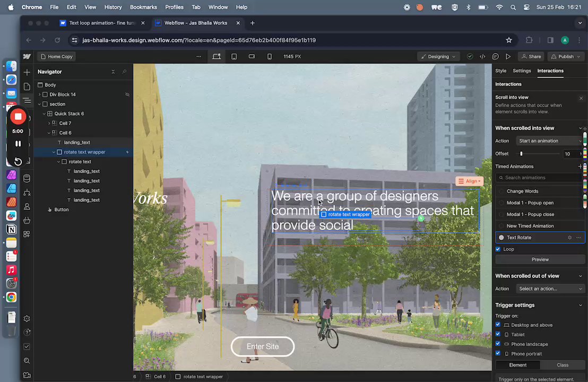Viewport: 588px width, 382px height.
Task: Open the search icon in left sidebar
Action: [27, 361]
